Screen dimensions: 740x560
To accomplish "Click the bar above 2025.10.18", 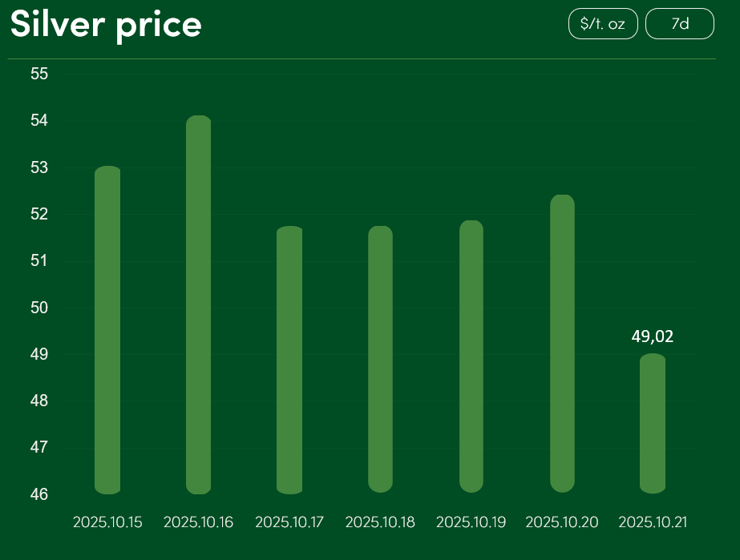I will tap(380, 359).
